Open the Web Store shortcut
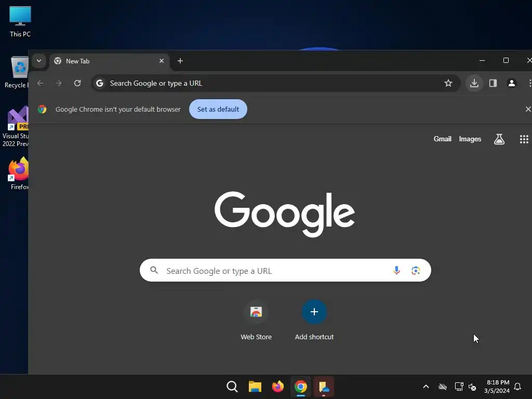Image resolution: width=532 pixels, height=399 pixels. pyautogui.click(x=256, y=320)
